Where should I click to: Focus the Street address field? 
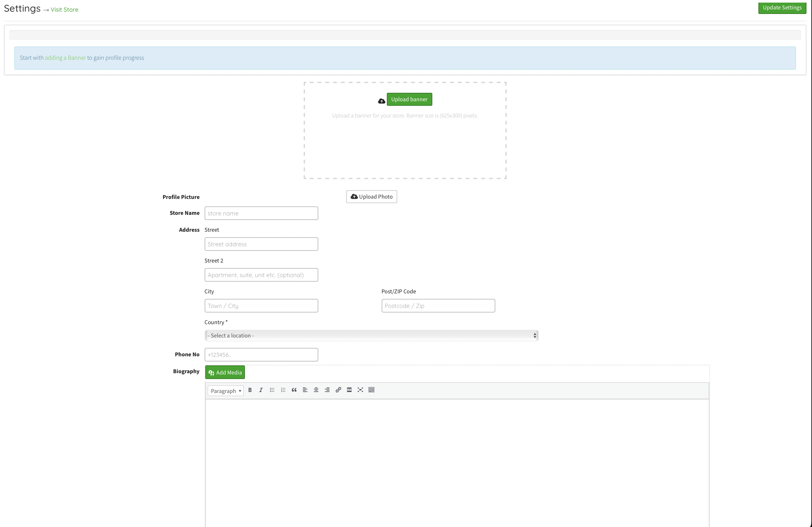261,244
